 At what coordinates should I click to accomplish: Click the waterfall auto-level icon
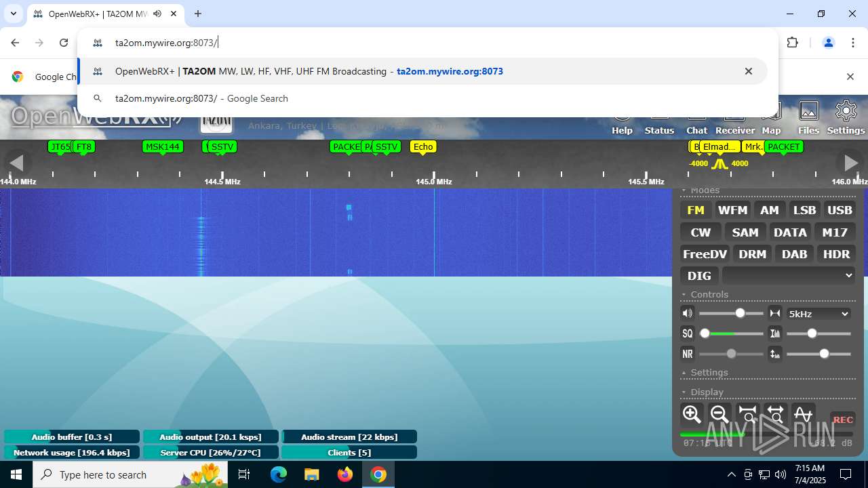pos(774,333)
